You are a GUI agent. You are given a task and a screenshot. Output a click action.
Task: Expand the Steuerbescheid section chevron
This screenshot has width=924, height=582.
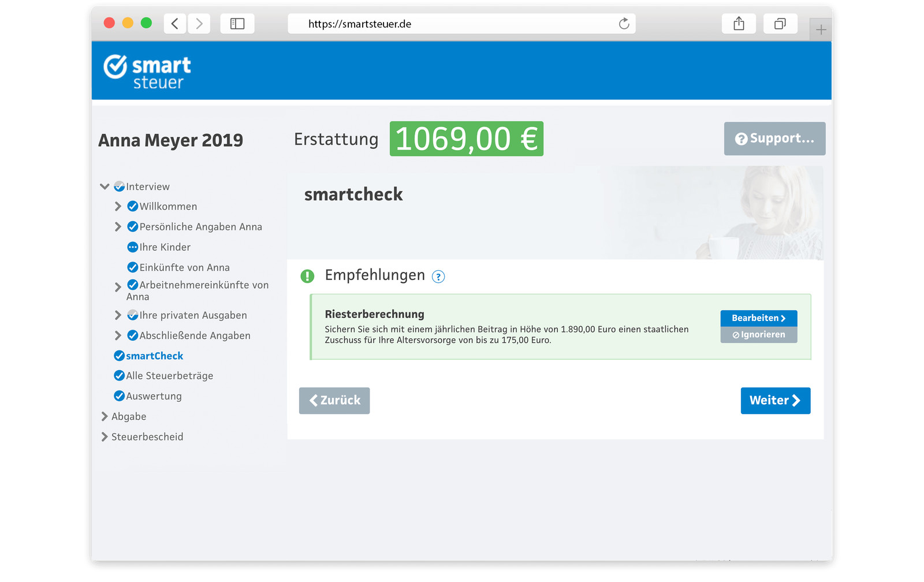click(x=105, y=436)
